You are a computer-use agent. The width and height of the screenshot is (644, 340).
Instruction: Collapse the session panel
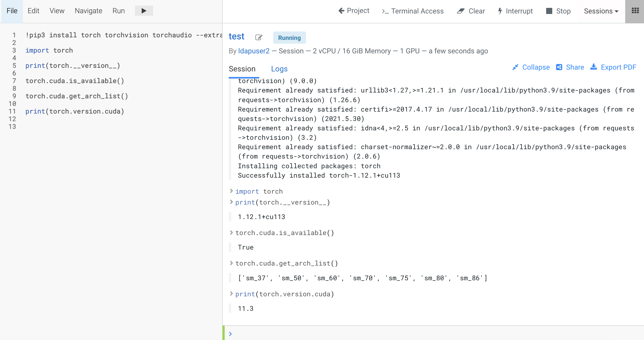[531, 67]
